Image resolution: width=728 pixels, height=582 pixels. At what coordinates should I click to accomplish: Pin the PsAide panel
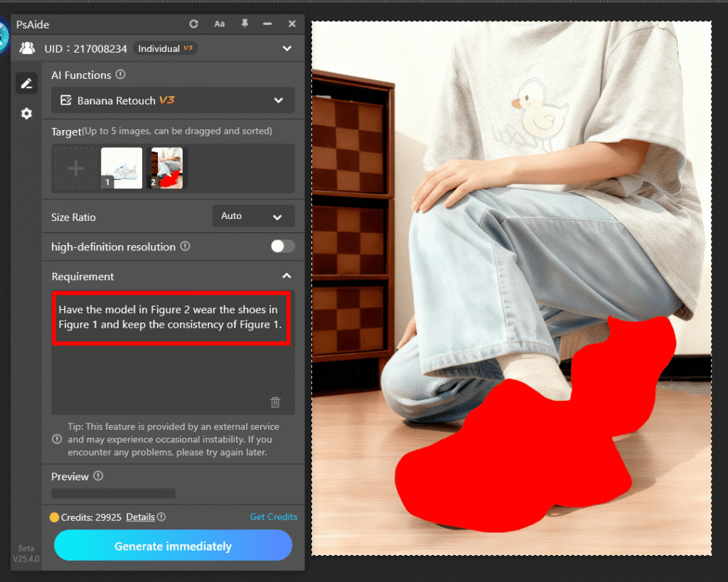pyautogui.click(x=245, y=24)
